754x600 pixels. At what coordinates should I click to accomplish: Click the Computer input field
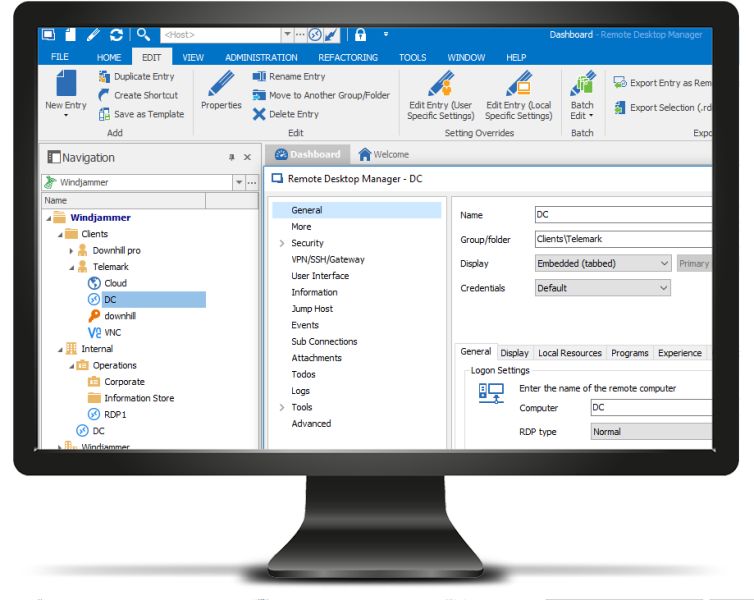[651, 407]
